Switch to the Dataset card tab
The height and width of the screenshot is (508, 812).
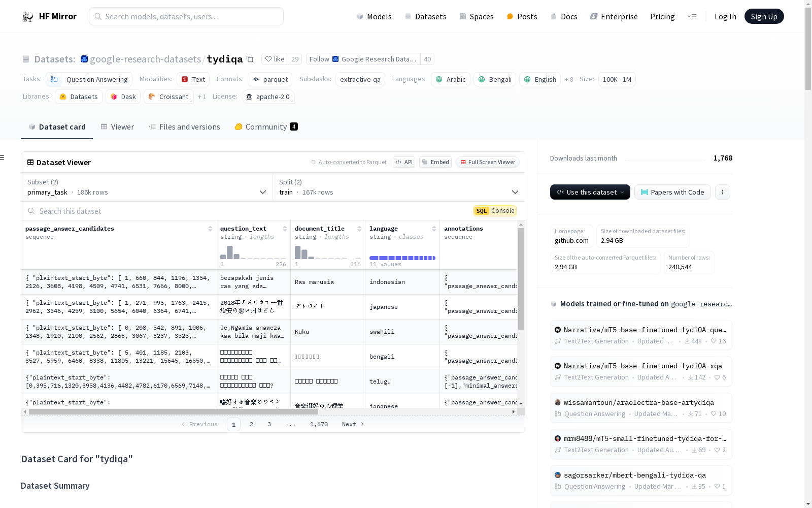point(57,127)
